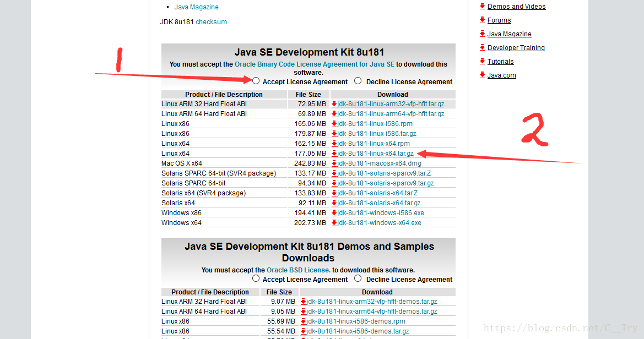Click red arrow icon beside Developer Training

[482, 47]
